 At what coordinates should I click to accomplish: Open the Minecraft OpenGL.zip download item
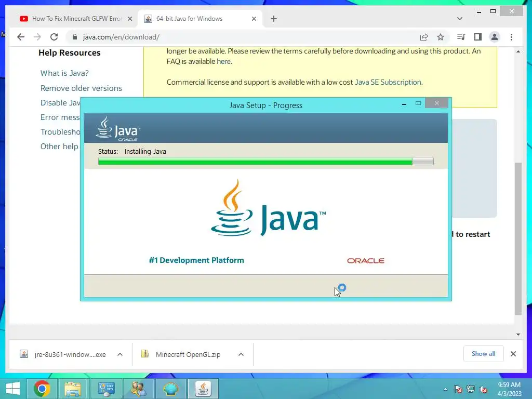click(x=181, y=354)
